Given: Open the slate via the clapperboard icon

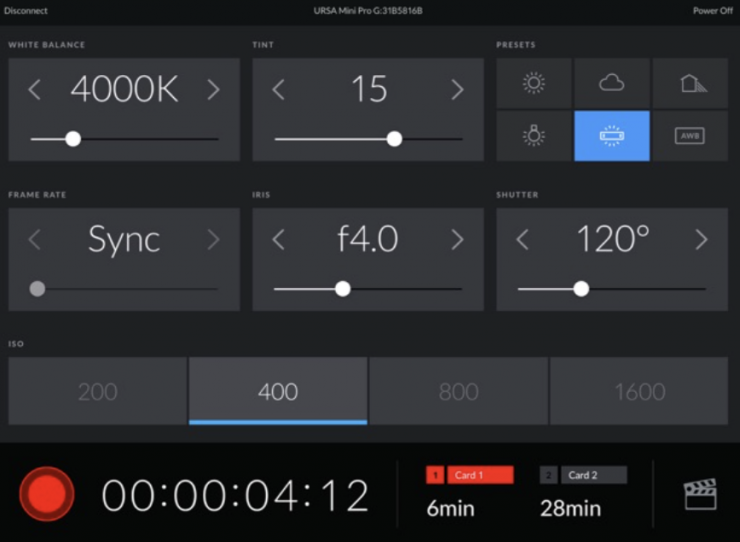Looking at the screenshot, I should click(x=700, y=495).
